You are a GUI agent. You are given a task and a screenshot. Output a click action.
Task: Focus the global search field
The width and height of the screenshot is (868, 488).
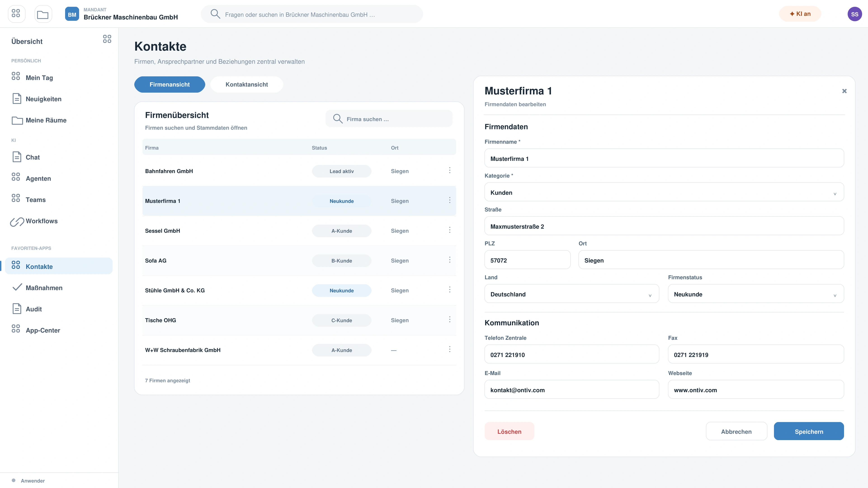pyautogui.click(x=312, y=14)
